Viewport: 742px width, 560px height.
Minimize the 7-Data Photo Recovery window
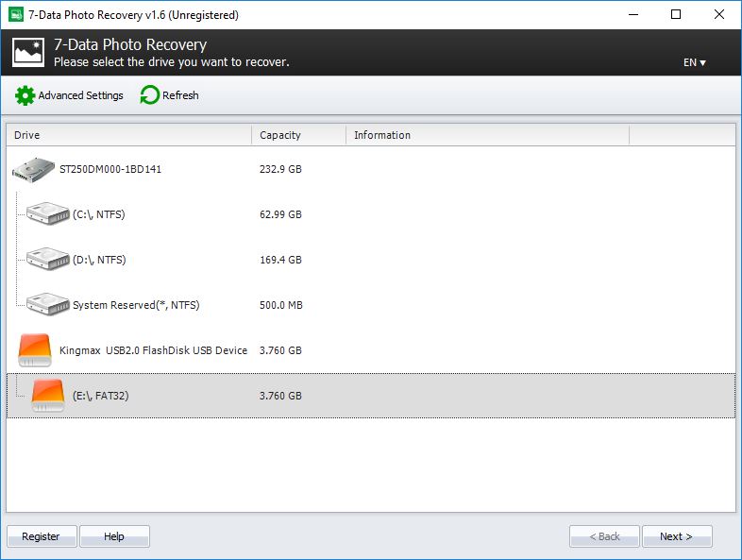click(x=633, y=15)
